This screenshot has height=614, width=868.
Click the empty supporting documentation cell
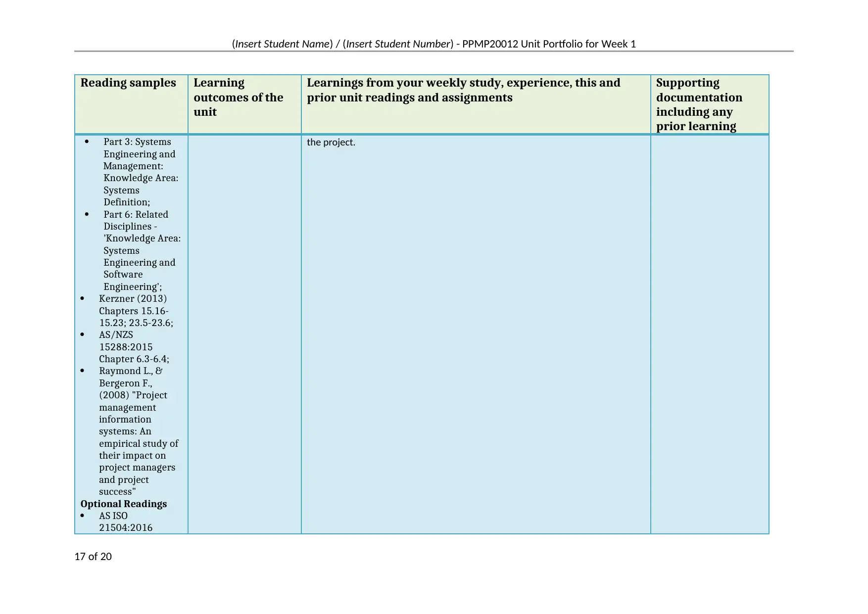[x=710, y=334]
